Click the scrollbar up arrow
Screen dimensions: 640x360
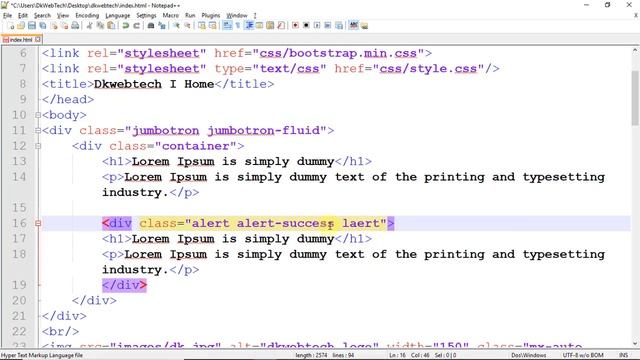coord(635,51)
